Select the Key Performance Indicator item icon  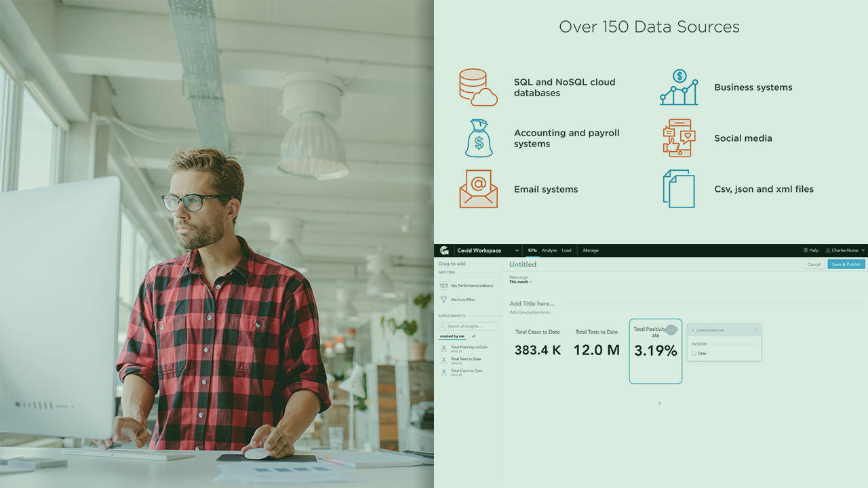(x=443, y=286)
